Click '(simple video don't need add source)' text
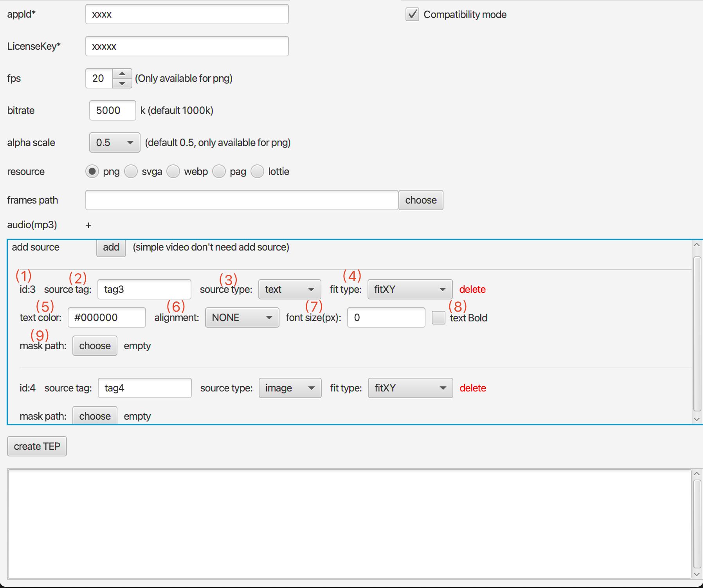The height and width of the screenshot is (588, 703). 211,247
